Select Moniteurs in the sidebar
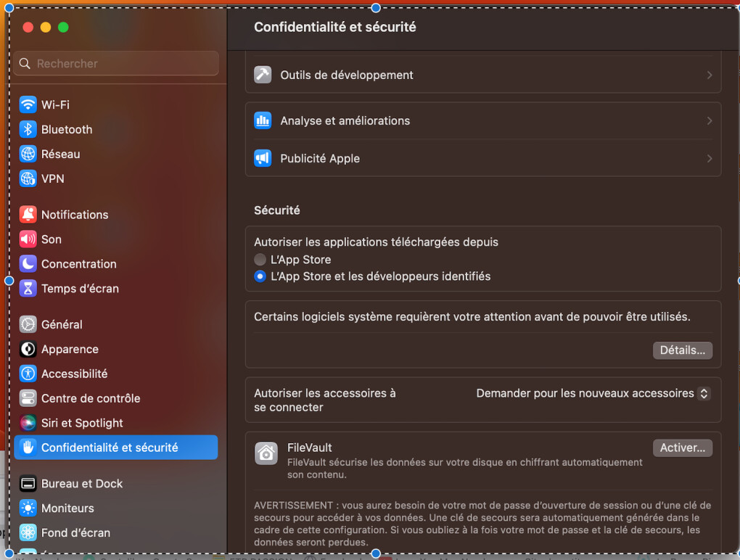This screenshot has width=740, height=560. pos(116,508)
